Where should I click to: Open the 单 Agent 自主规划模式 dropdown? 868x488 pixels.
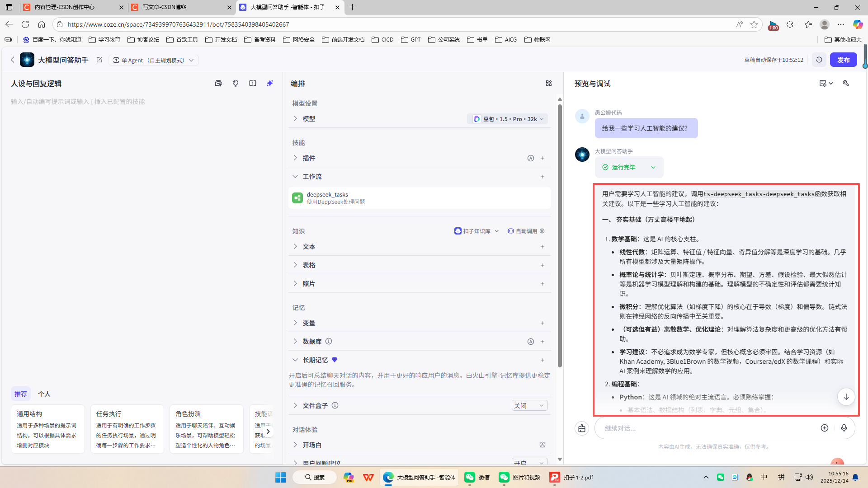point(154,60)
